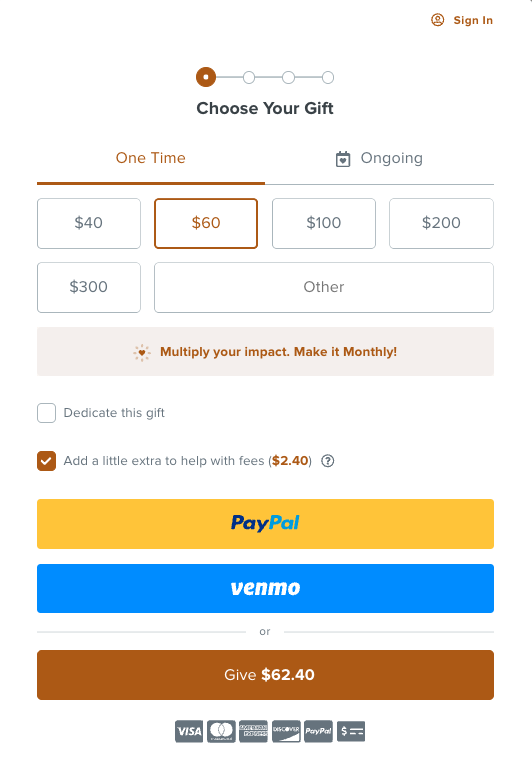Select the One Time tab
The image size is (532, 765).
point(151,159)
